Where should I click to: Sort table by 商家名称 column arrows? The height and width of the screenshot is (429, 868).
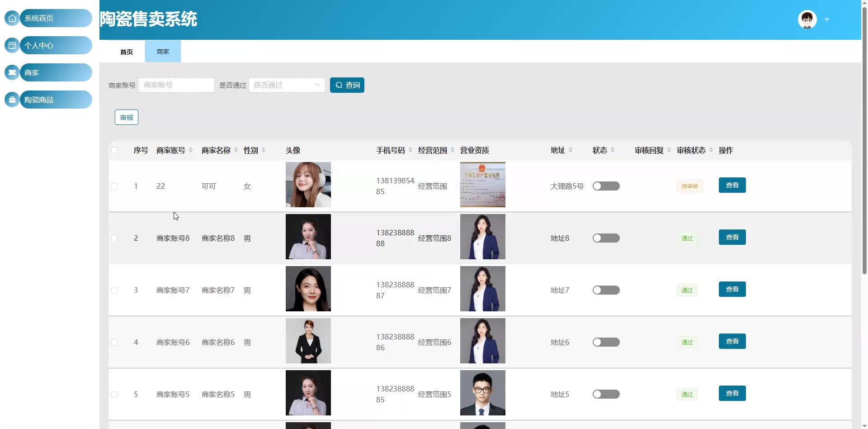(236, 150)
